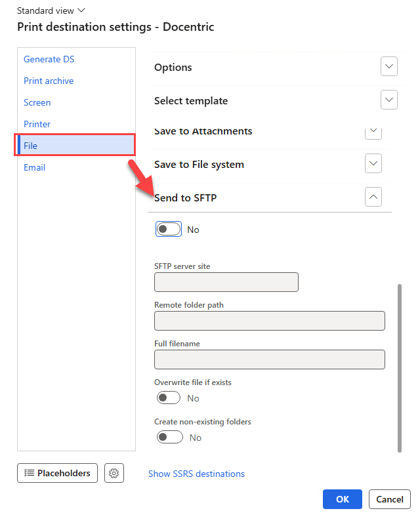
Task: Click into the SFTP server site field
Action: click(226, 282)
